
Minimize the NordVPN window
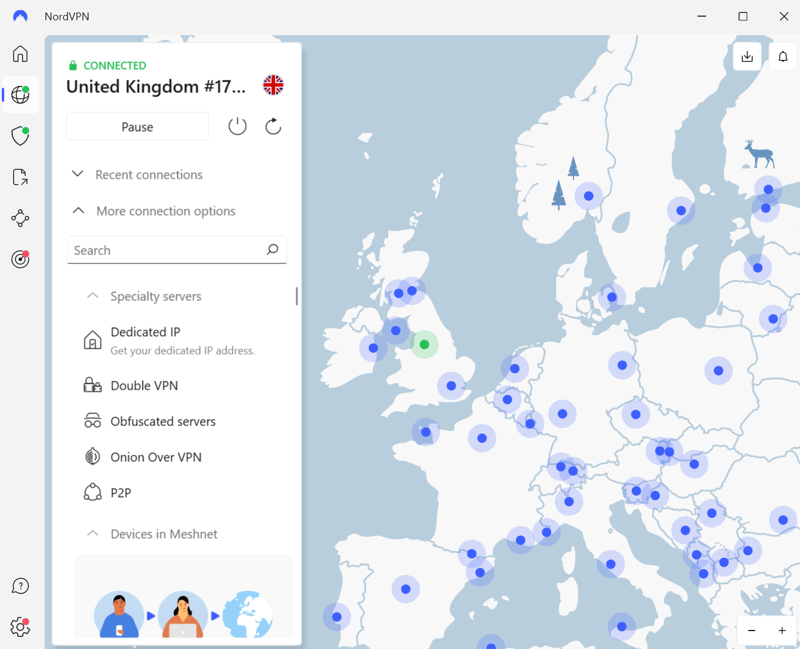pos(702,16)
